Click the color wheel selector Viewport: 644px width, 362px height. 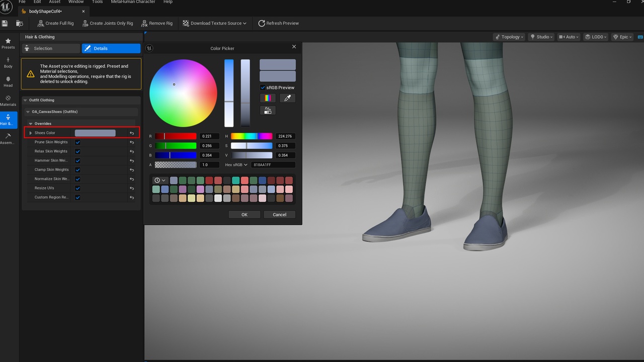pyautogui.click(x=183, y=93)
